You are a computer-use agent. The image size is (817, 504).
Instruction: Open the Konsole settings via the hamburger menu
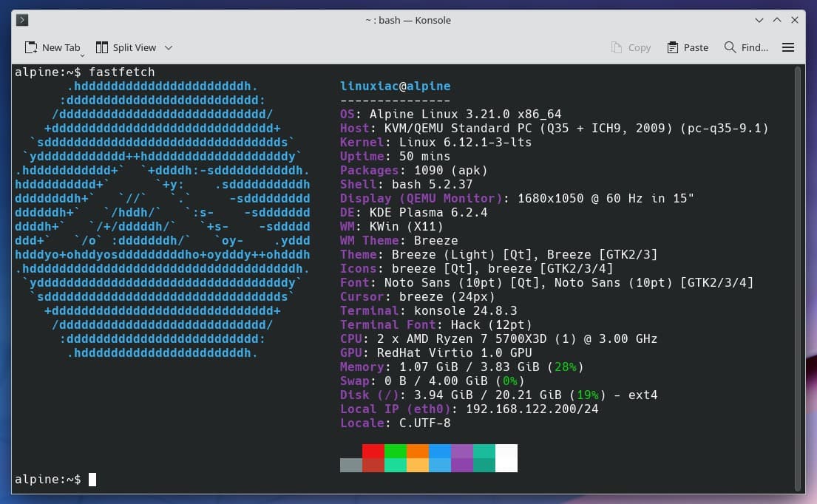pos(787,47)
